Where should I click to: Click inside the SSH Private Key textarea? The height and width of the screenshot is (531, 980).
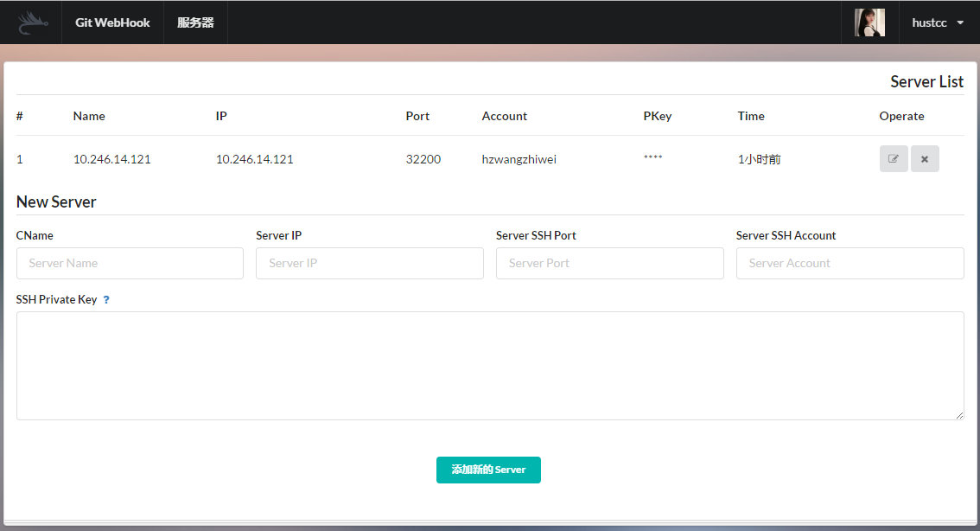(x=490, y=366)
